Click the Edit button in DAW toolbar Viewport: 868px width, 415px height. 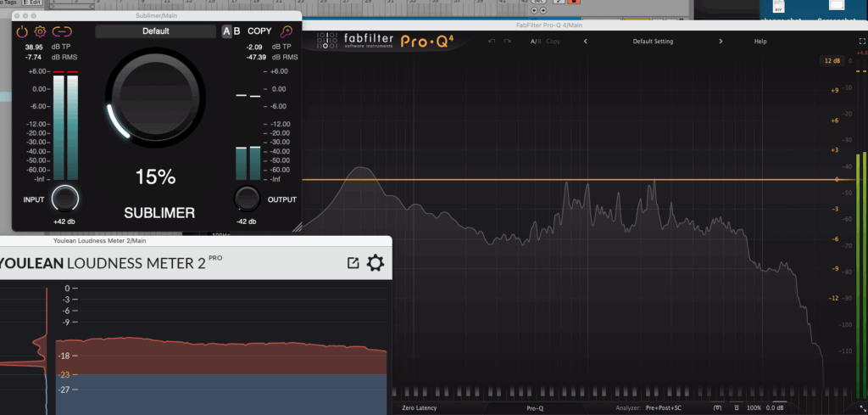pyautogui.click(x=32, y=3)
